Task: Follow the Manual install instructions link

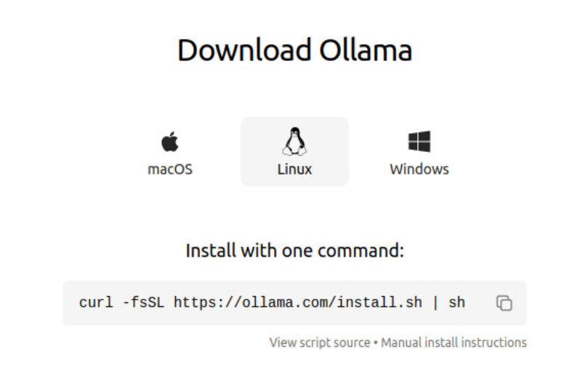Action: (x=454, y=342)
